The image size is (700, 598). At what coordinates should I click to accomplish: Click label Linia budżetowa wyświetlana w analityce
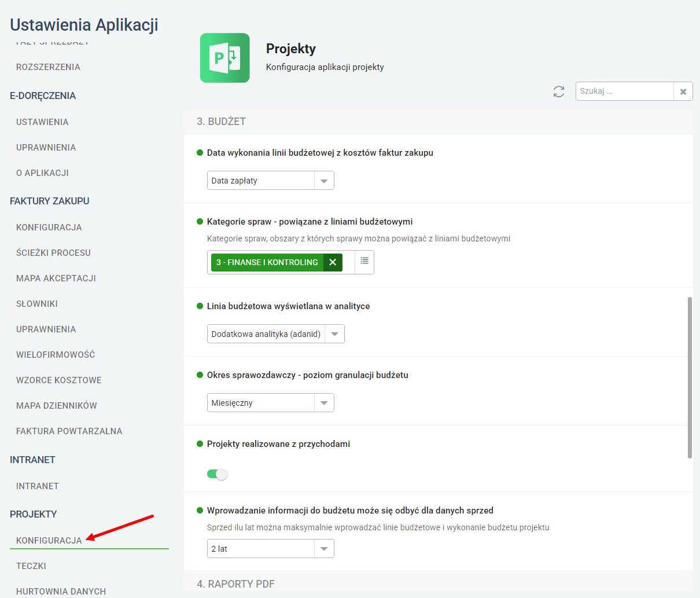coord(289,306)
